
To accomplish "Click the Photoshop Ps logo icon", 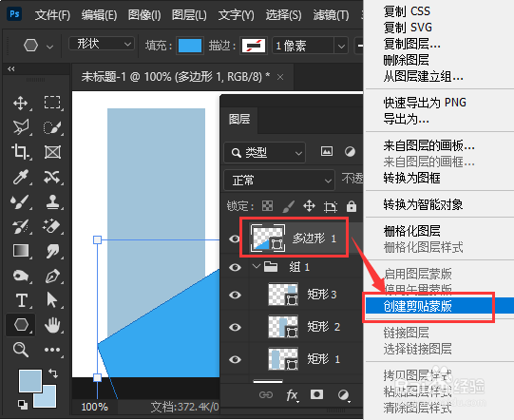I will (14, 14).
